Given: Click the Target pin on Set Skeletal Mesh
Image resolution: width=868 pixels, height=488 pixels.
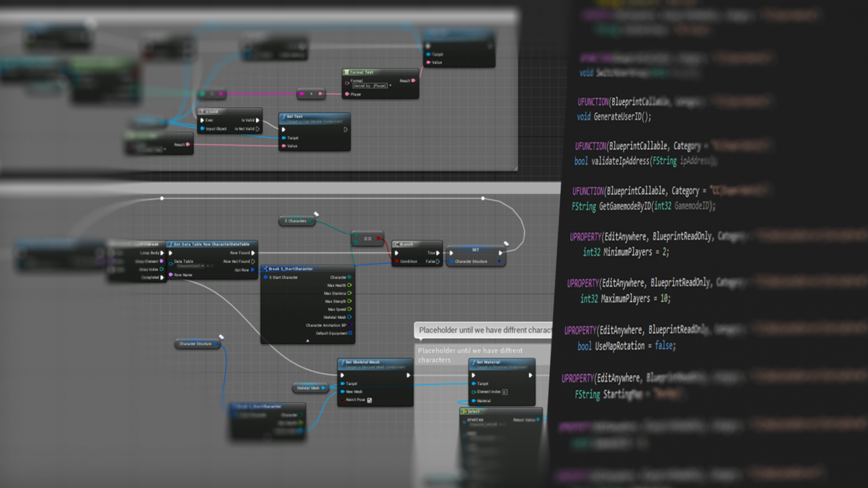Looking at the screenshot, I should [x=343, y=383].
